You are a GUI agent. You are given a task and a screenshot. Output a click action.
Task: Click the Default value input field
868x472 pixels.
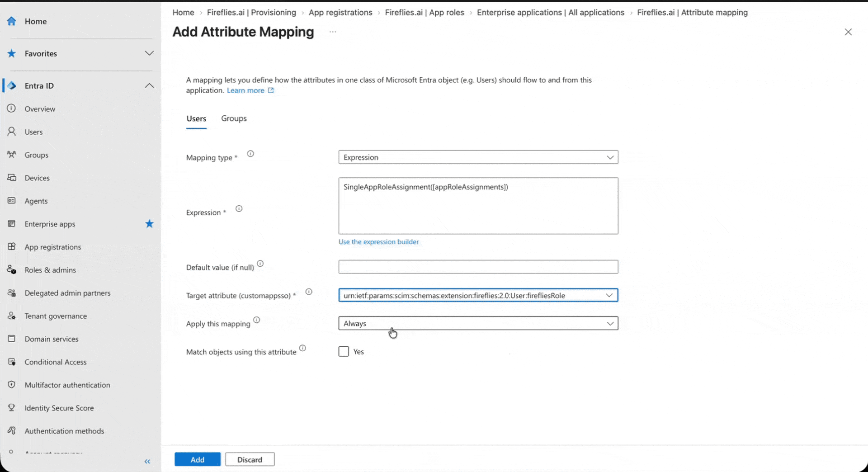coord(478,267)
